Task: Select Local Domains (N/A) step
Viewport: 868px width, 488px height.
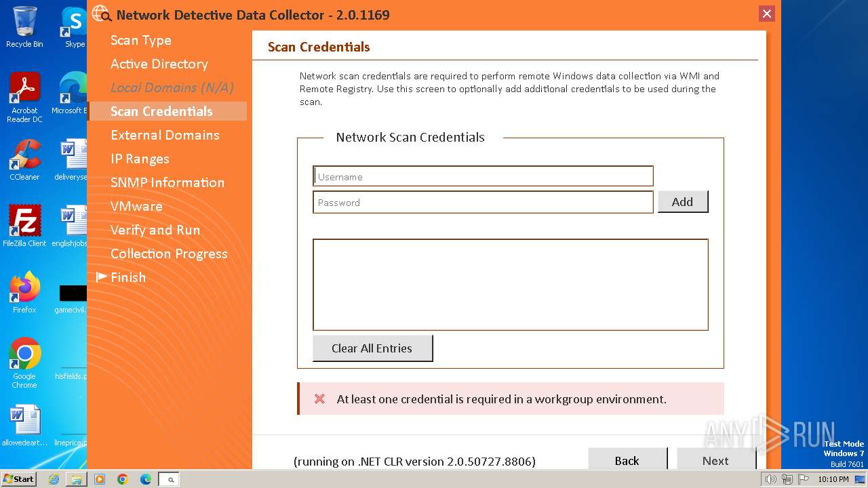Action: pyautogui.click(x=172, y=87)
